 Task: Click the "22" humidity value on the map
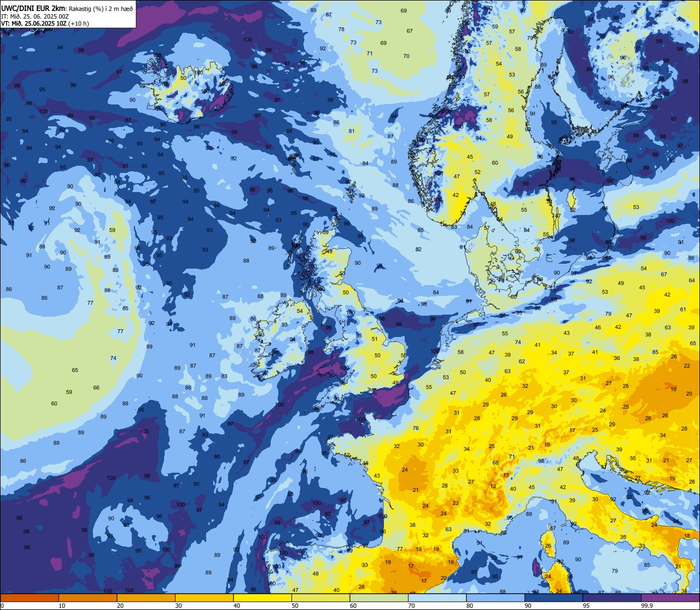(687, 365)
